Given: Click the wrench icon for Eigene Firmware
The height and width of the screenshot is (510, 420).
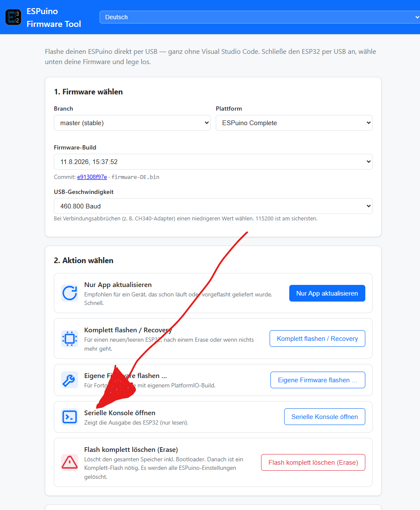Looking at the screenshot, I should tap(70, 380).
